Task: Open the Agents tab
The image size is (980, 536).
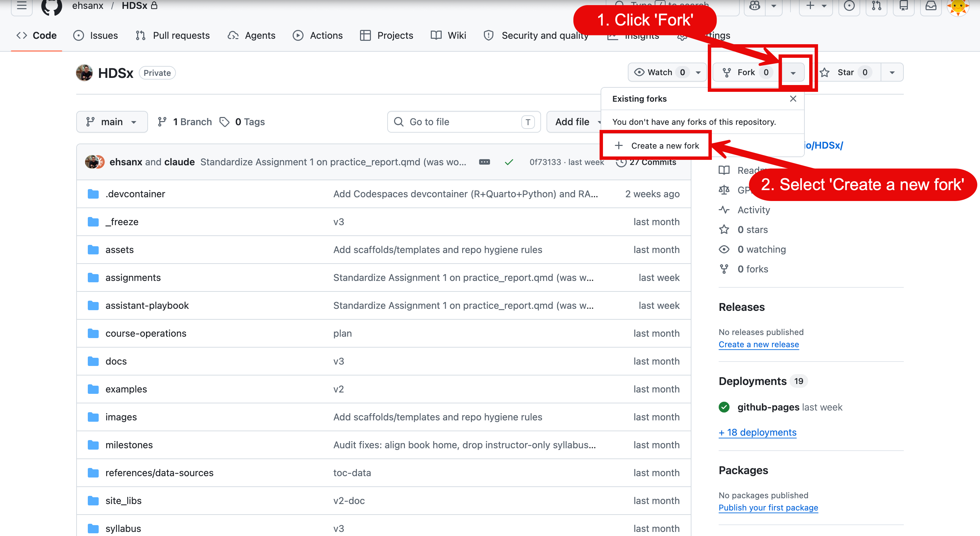Action: tap(251, 35)
